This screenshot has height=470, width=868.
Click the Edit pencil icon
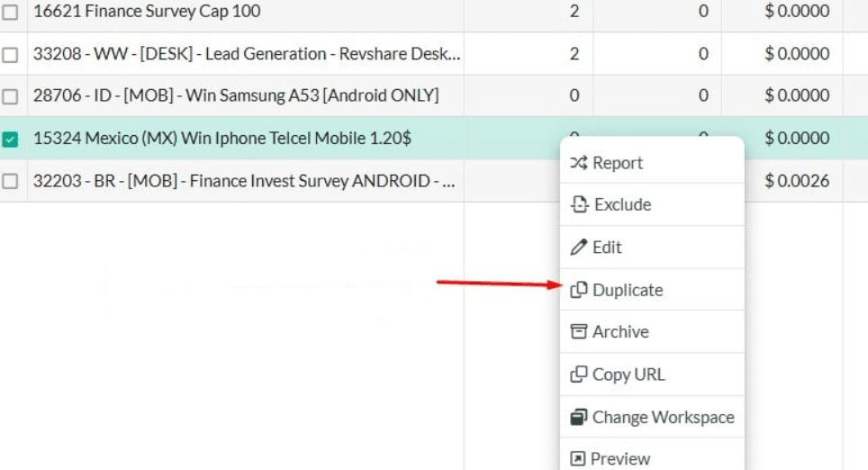[579, 248]
